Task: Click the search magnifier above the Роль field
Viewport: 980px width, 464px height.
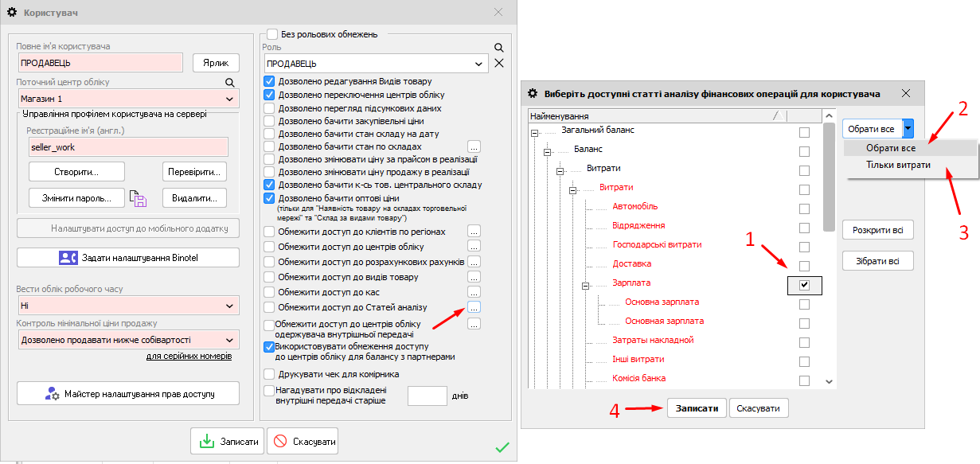Action: [x=499, y=48]
